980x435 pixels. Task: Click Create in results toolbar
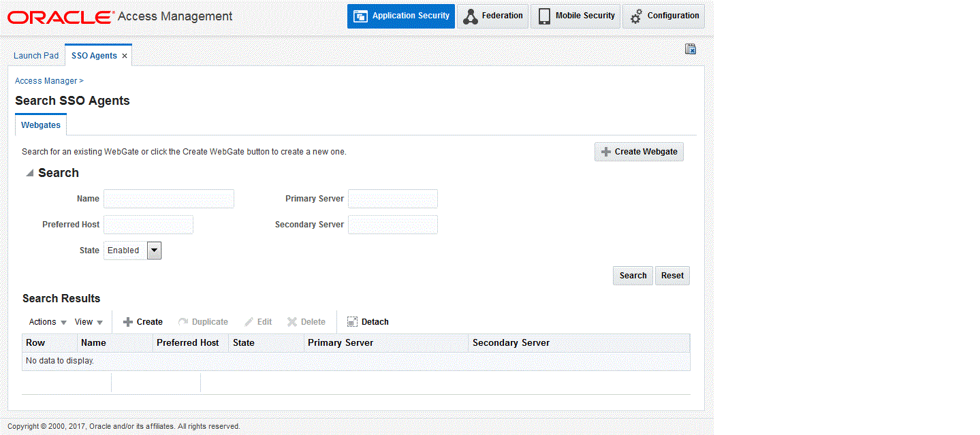142,322
